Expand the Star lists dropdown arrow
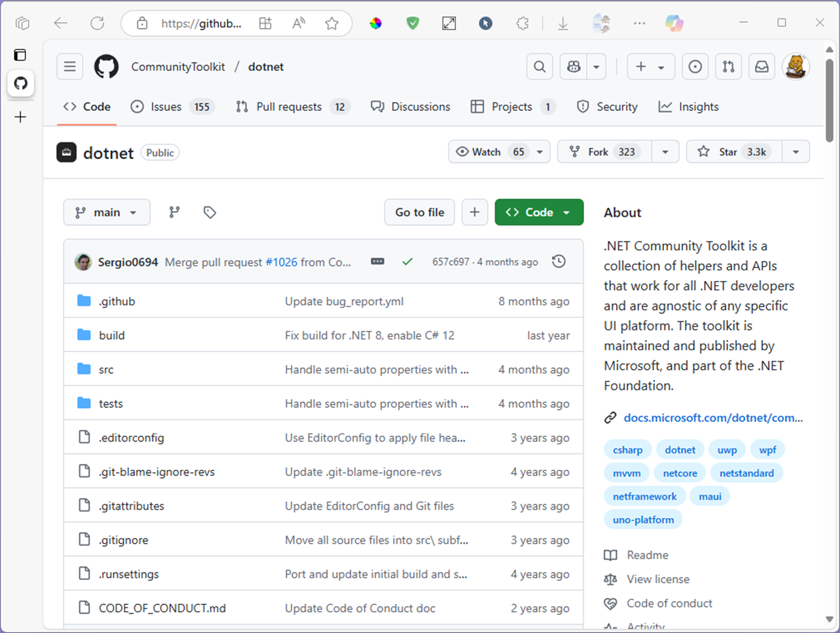 point(796,152)
